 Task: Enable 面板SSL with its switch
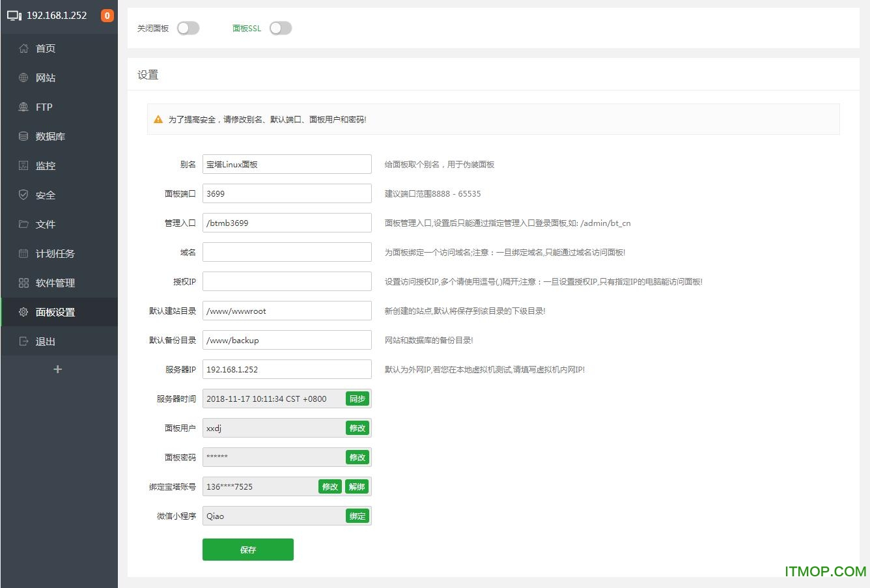[281, 28]
